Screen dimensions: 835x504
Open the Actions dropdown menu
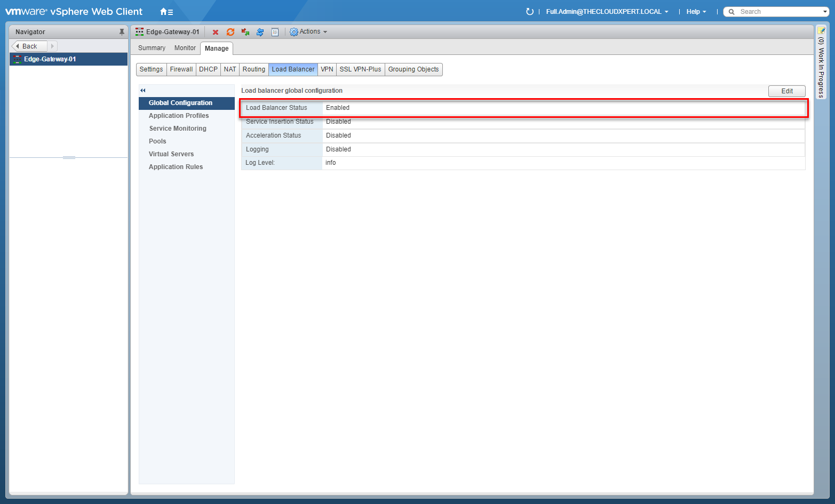point(308,32)
